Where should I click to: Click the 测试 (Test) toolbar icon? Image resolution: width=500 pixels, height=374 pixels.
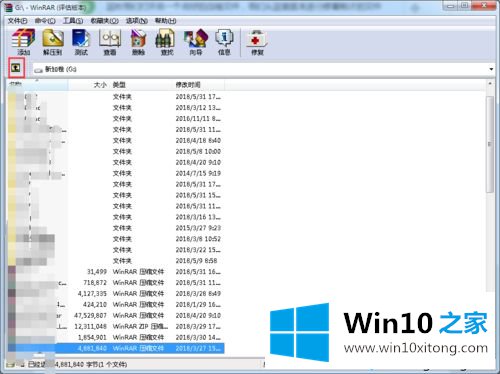click(81, 42)
